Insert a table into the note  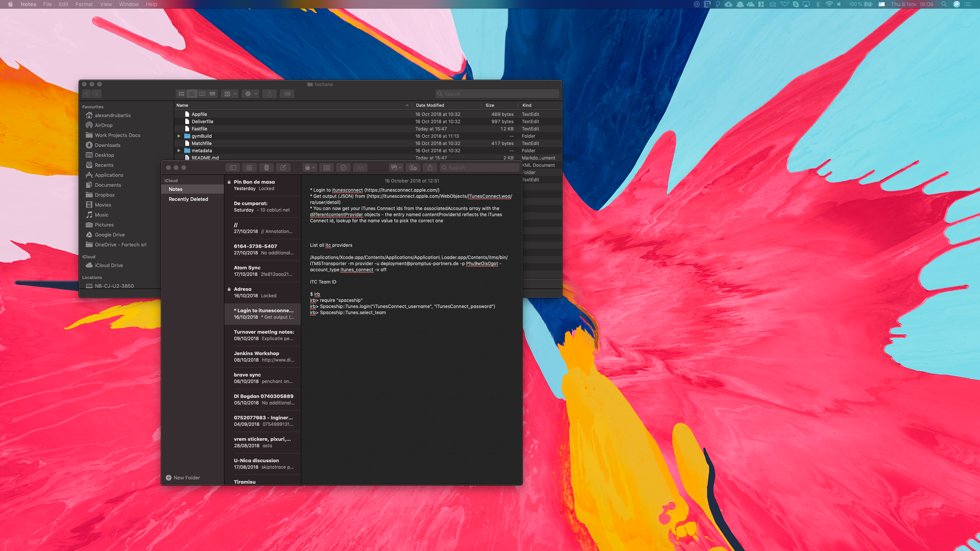(327, 168)
